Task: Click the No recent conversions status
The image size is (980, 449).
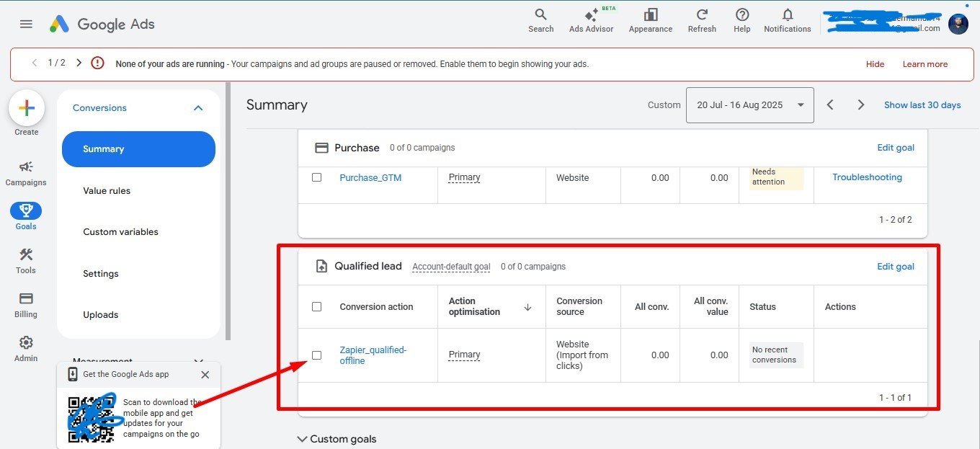Action: tap(776, 355)
